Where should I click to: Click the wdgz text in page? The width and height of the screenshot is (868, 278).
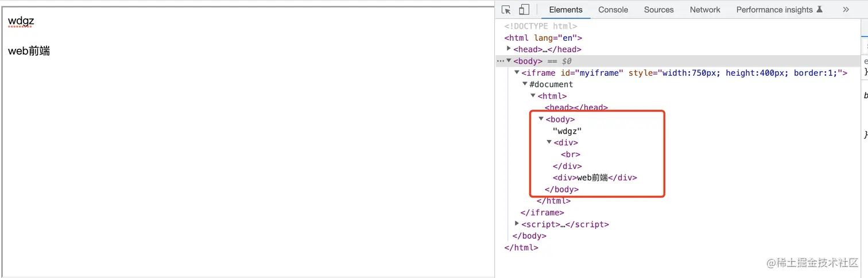[21, 21]
